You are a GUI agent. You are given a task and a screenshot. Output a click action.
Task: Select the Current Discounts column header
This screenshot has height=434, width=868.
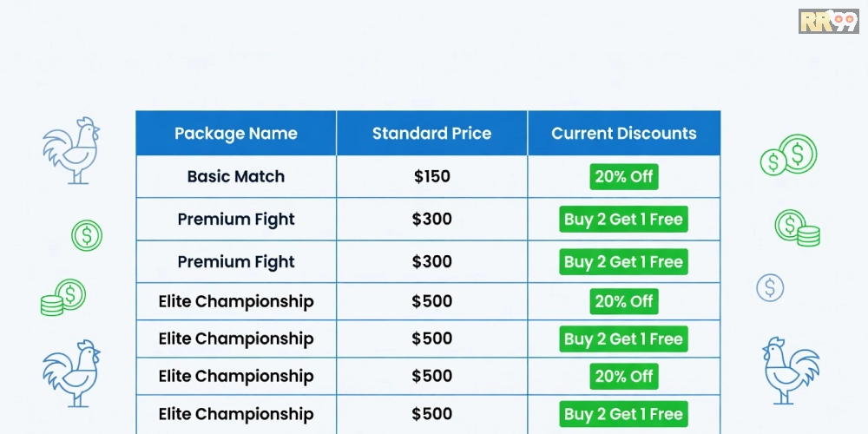[x=624, y=134]
